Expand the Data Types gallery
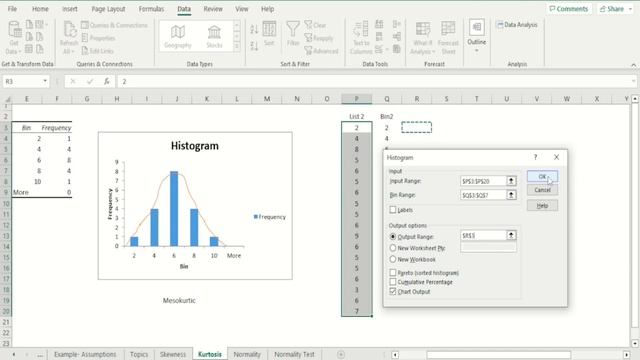The width and height of the screenshot is (640, 360). pyautogui.click(x=237, y=47)
